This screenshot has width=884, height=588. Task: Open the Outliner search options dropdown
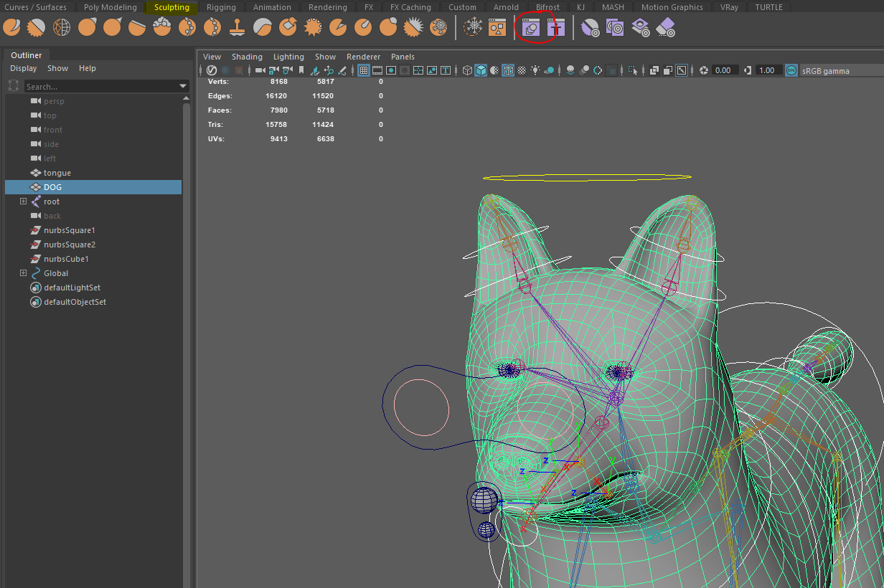click(x=183, y=86)
